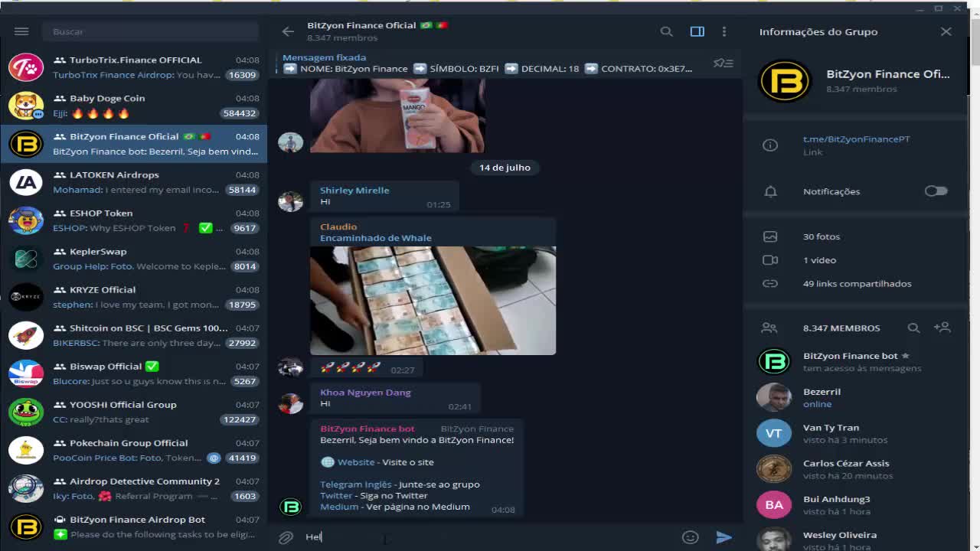
Task: Select member Van Ty Tran
Action: pos(856,433)
